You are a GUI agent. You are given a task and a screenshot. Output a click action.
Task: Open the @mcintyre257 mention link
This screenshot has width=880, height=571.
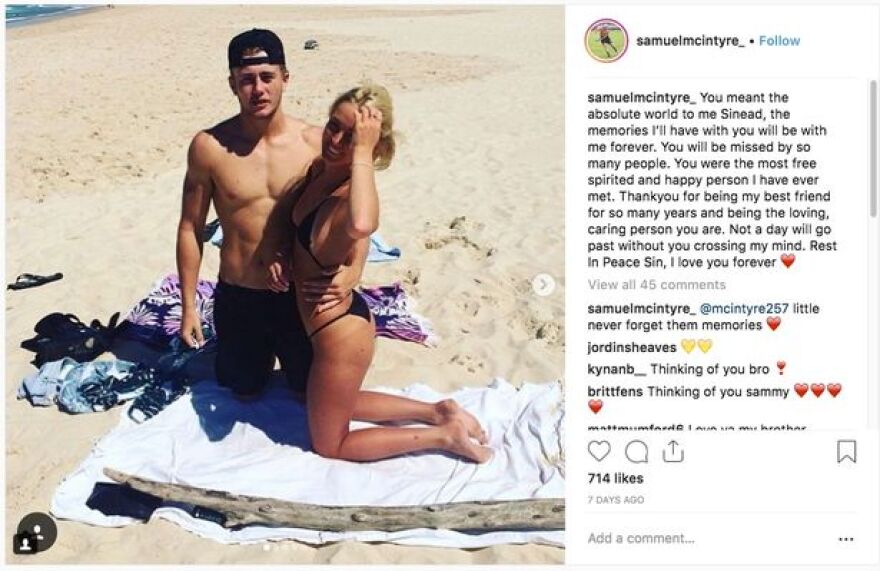pyautogui.click(x=744, y=308)
